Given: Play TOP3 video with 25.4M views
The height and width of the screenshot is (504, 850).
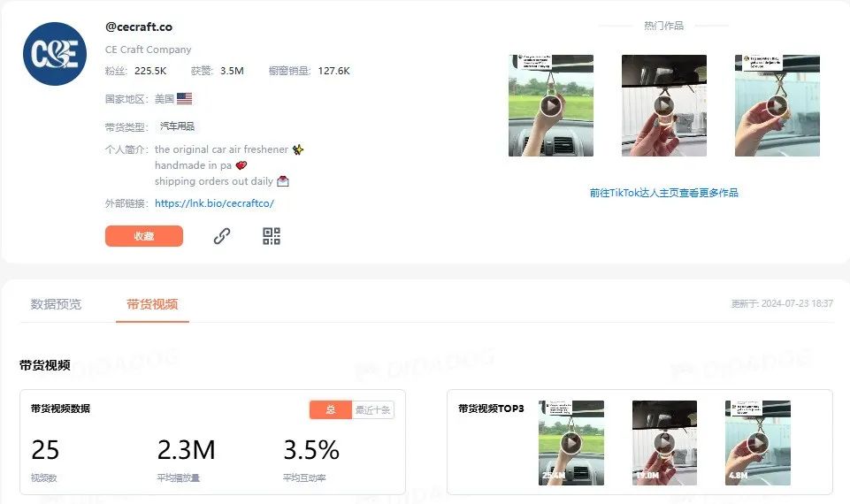Looking at the screenshot, I should click(x=571, y=443).
